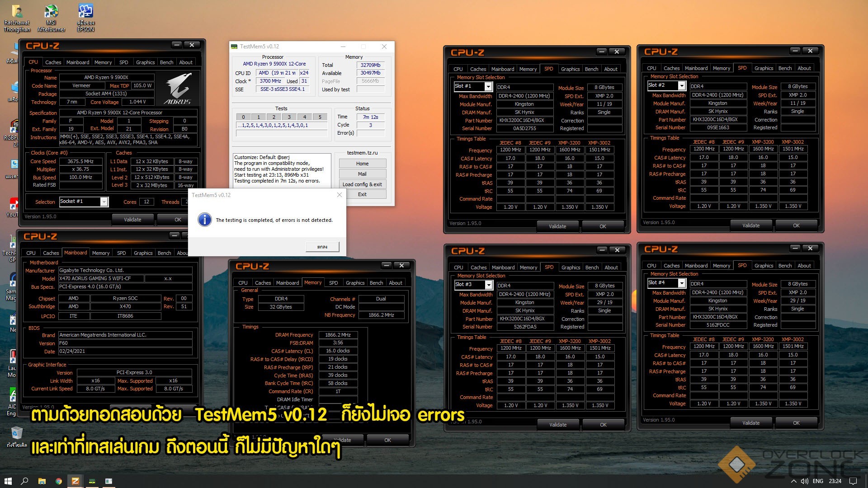Click Validate in Slot #2 CPU-Z window
The width and height of the screenshot is (868, 488).
(x=750, y=225)
